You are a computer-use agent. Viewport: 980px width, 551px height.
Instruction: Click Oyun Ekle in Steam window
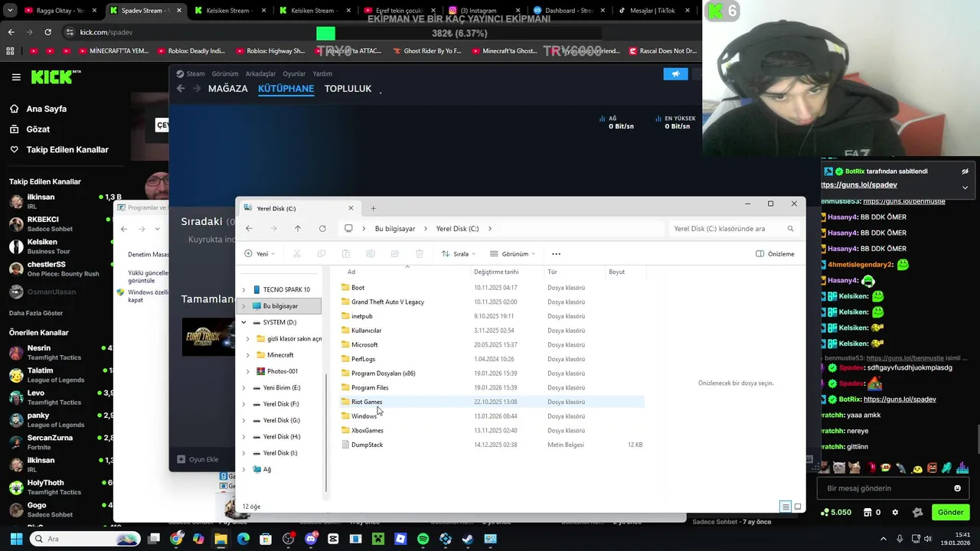click(x=198, y=459)
